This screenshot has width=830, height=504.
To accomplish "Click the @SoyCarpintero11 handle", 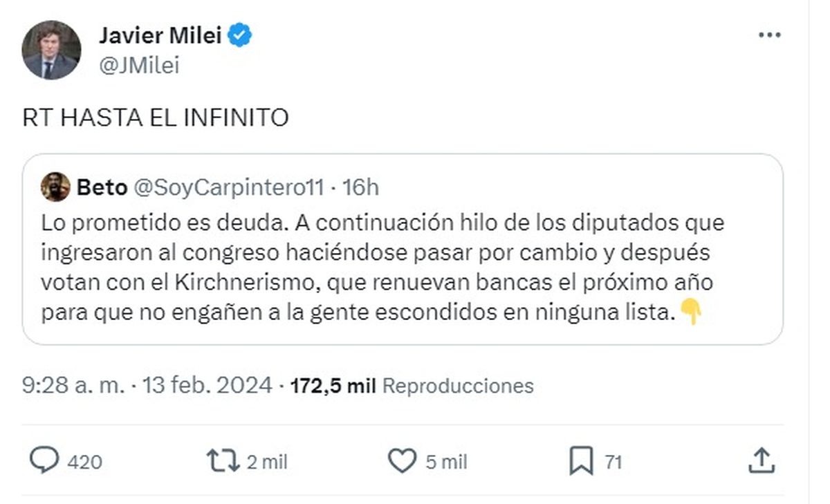I will pyautogui.click(x=229, y=187).
